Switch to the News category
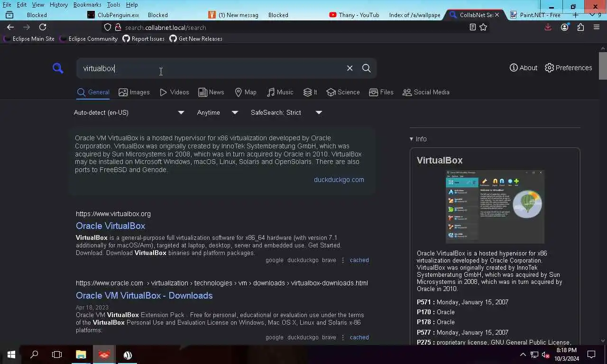Viewport: 607px width, 364px height. (x=211, y=92)
